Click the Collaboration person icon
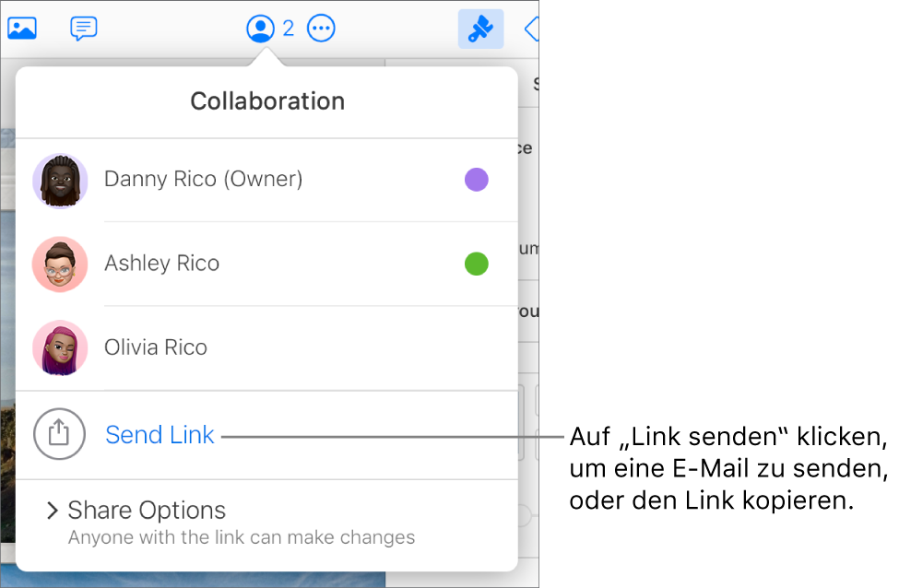 click(x=261, y=28)
